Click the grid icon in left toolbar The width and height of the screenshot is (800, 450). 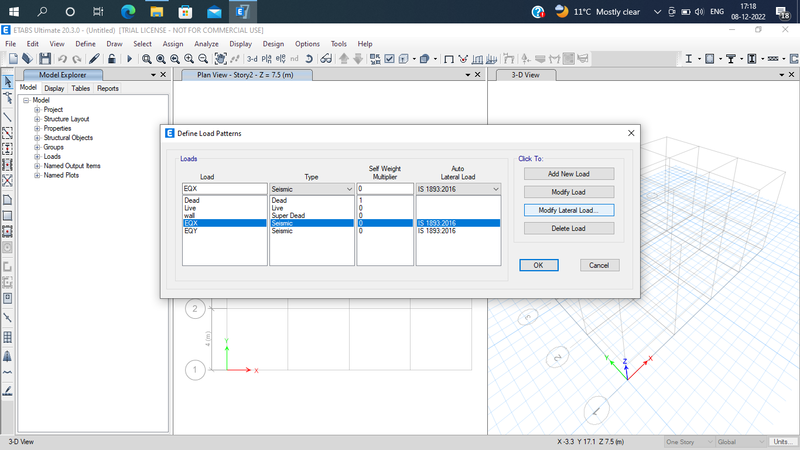(8, 337)
